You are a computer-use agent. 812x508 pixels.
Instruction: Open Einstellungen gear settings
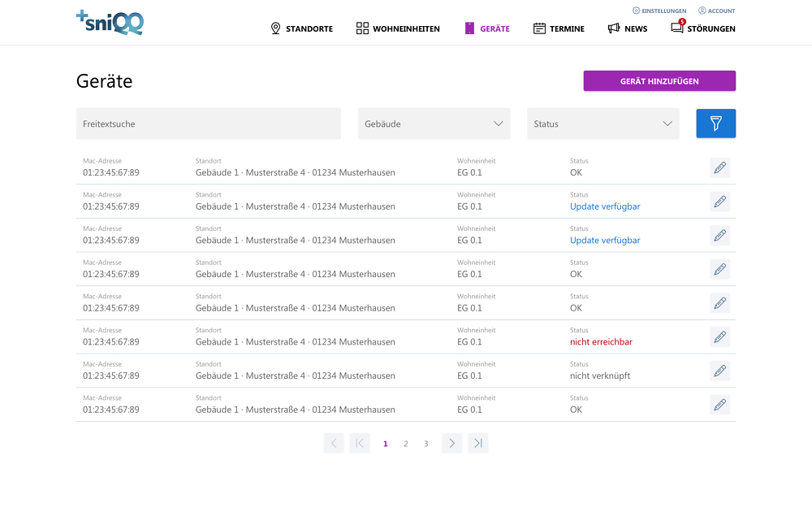pos(659,11)
